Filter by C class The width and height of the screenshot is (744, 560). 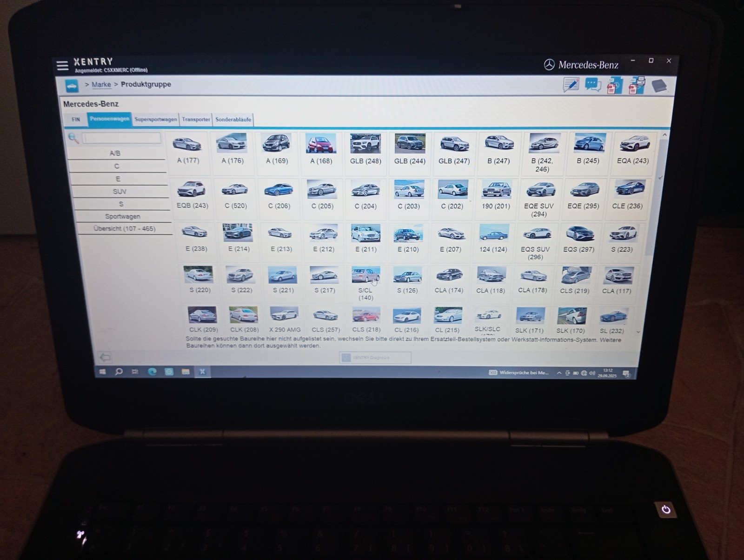117,166
